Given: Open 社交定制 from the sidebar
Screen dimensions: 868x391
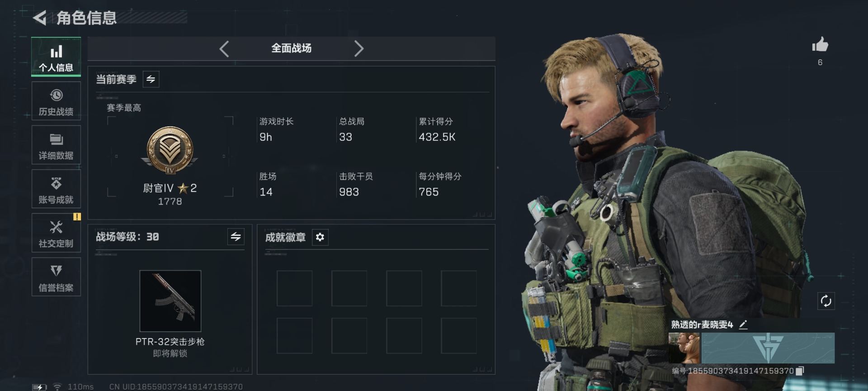Looking at the screenshot, I should coord(56,233).
